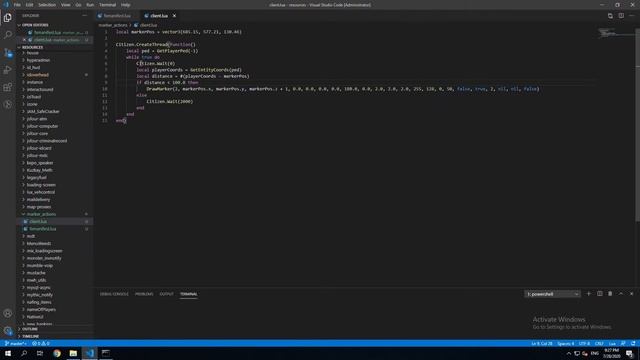Click the Lua language mode indicator
Image resolution: width=640 pixels, height=360 pixels.
[612, 344]
